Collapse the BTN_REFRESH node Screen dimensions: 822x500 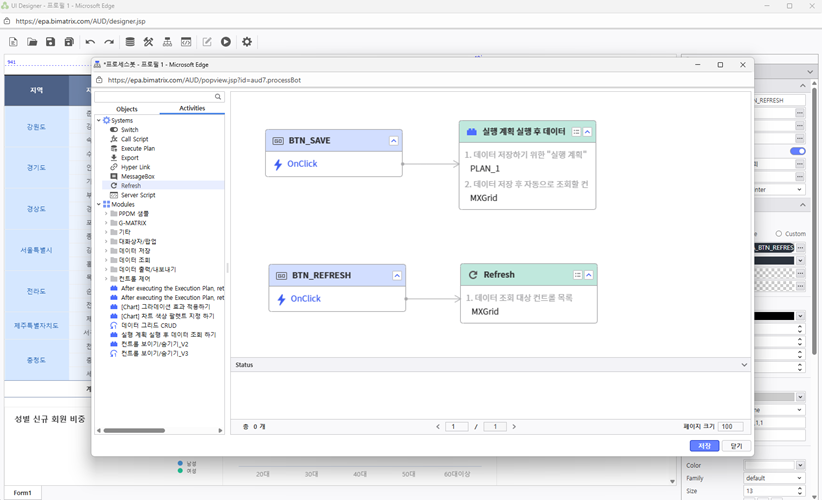click(397, 275)
